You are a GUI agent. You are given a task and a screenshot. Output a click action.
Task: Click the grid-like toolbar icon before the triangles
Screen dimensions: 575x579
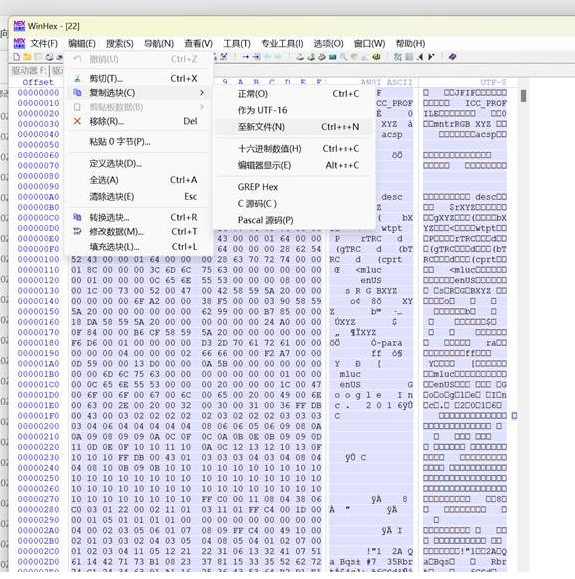[409, 56]
